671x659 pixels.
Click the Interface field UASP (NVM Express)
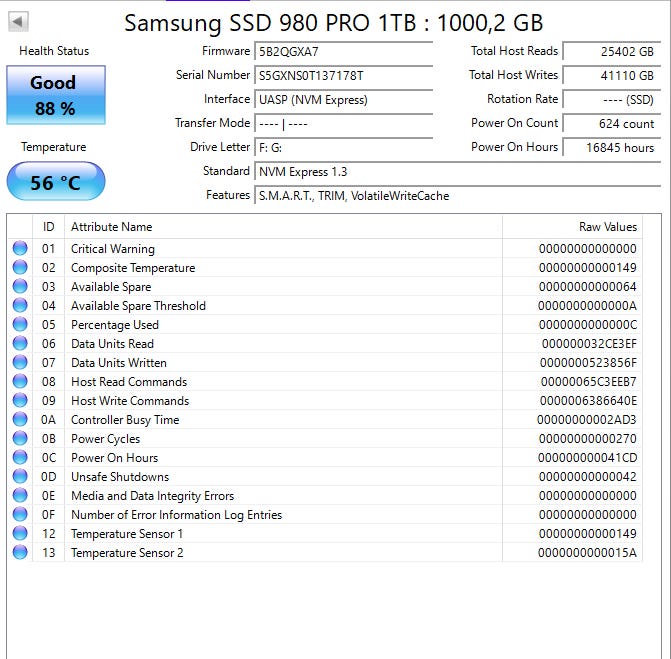point(344,99)
